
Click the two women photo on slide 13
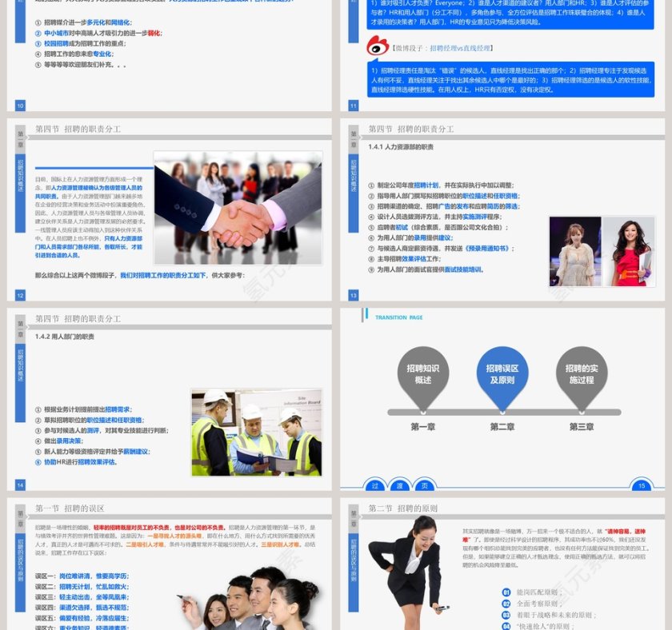coord(600,252)
